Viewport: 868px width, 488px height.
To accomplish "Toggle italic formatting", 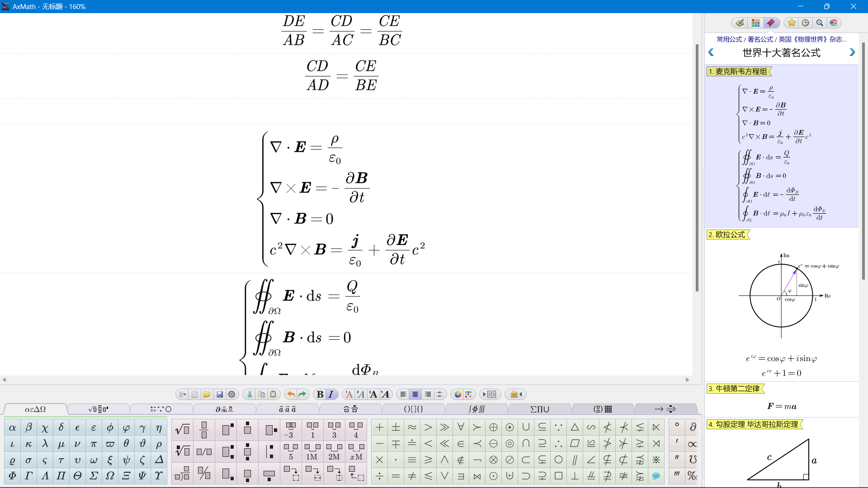I will point(331,394).
